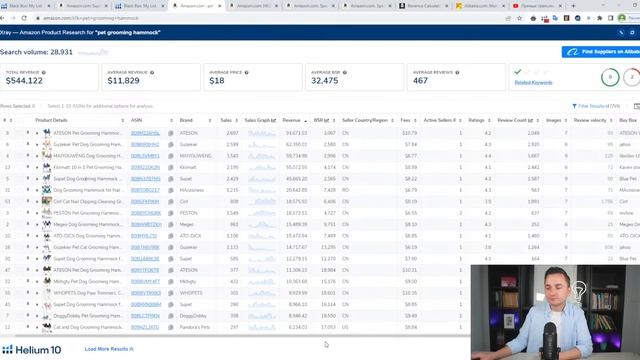Pin the Mkitgly Pet Dog Grooming row
Viewport: 640px width, 360px height.
pyautogui.click(x=28, y=281)
